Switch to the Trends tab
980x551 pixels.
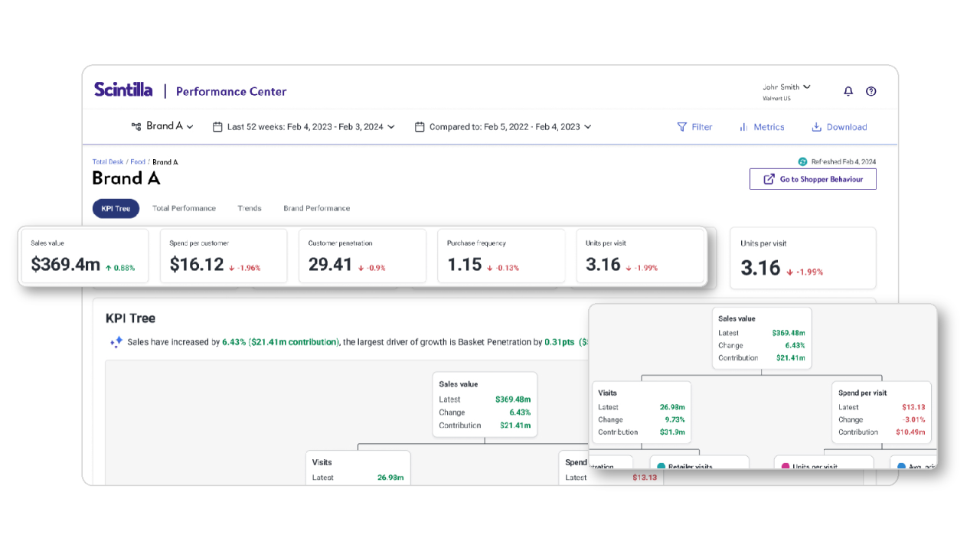[250, 208]
